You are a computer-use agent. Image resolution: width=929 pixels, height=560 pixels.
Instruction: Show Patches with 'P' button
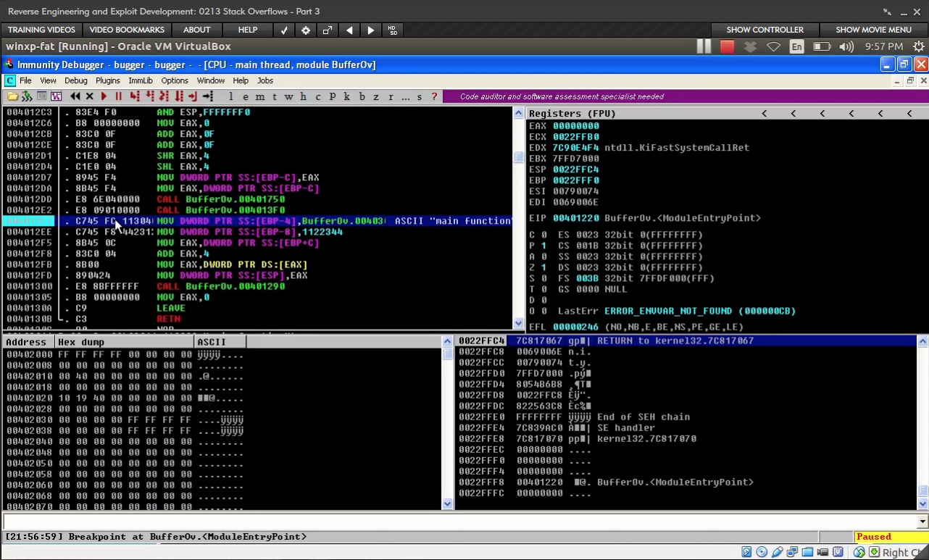tap(332, 96)
